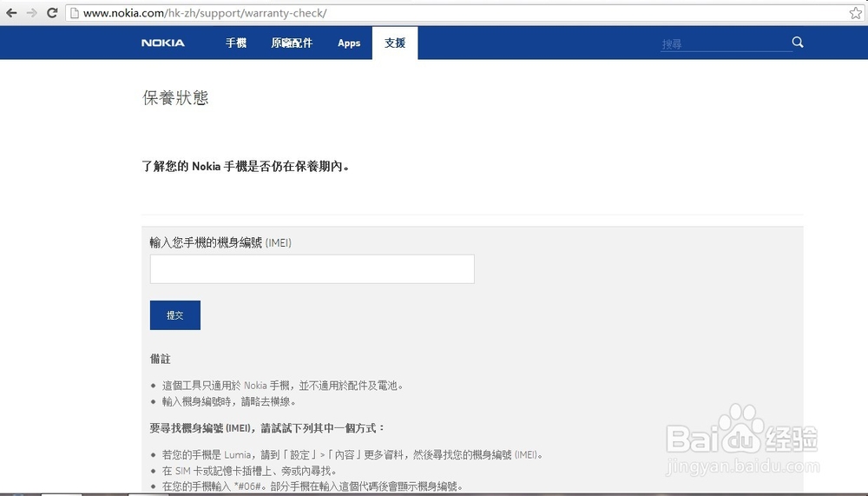Click the label 輸入您手機的機身編號 (IMEI)
This screenshot has width=868, height=496.
tap(220, 242)
